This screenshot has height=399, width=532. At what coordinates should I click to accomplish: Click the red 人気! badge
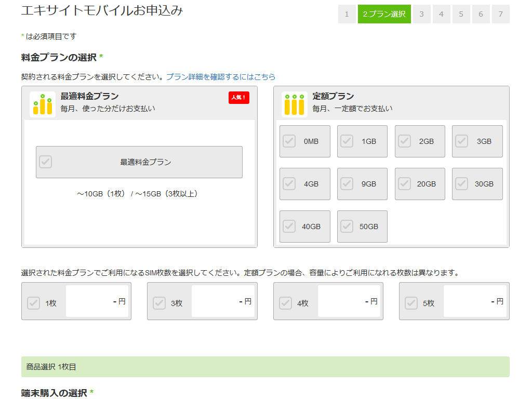point(239,98)
